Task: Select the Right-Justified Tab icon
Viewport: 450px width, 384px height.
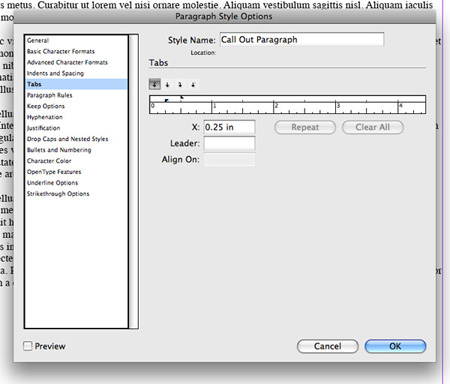Action: coord(180,85)
